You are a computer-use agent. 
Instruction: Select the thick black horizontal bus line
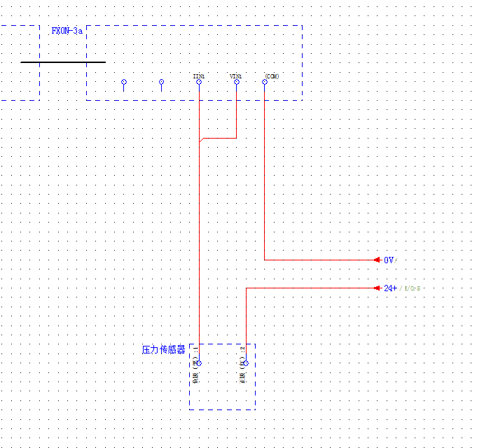[63, 62]
